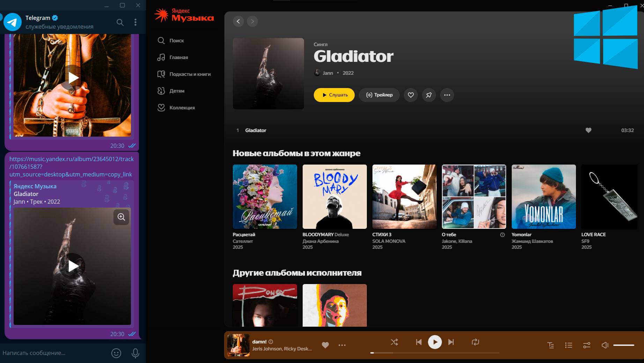The width and height of the screenshot is (644, 363).
Task: Open search in Telegram chat header
Action: coord(120,22)
